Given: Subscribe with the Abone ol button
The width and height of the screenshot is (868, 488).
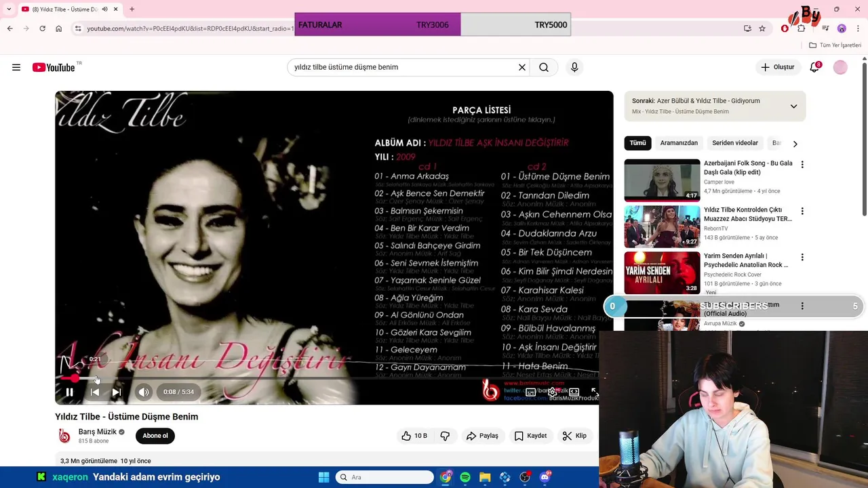Looking at the screenshot, I should tap(155, 436).
